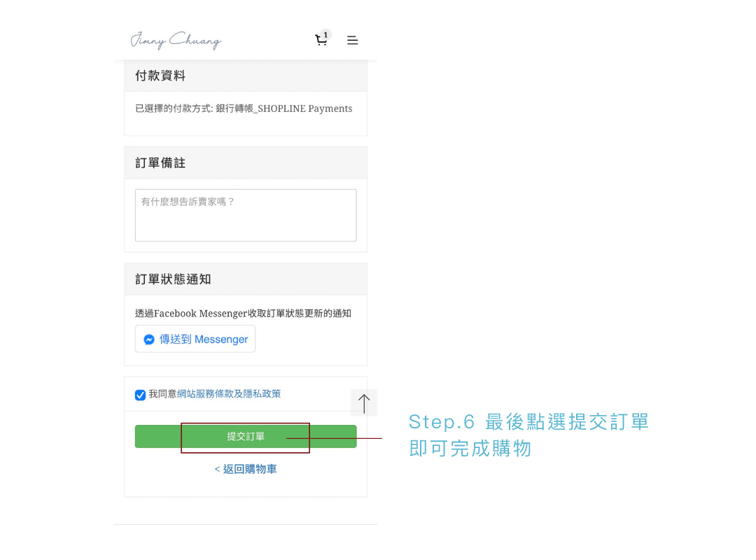Open the hamburger menu
Viewport: 756px width, 560px height.
[352, 41]
